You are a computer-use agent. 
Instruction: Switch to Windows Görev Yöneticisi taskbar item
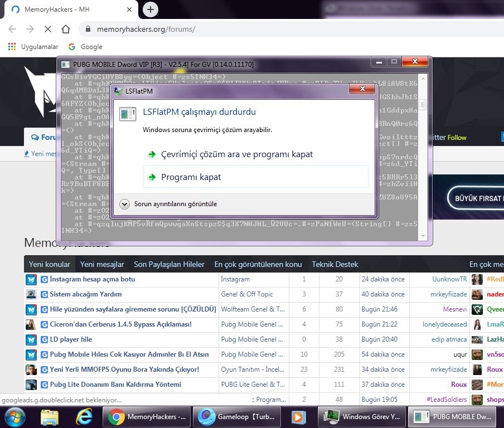362,417
